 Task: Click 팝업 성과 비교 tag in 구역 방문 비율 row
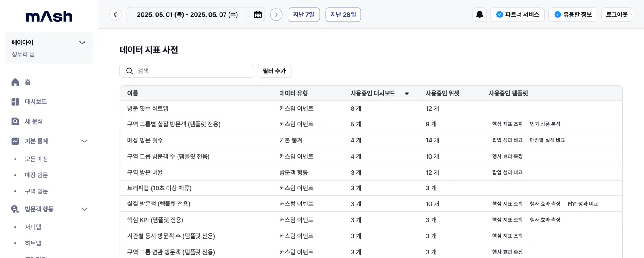pos(508,172)
